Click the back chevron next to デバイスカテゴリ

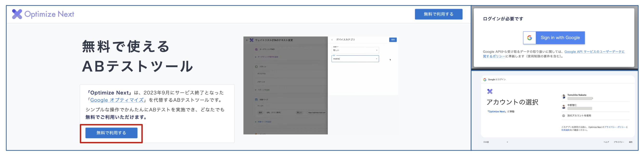332,40
